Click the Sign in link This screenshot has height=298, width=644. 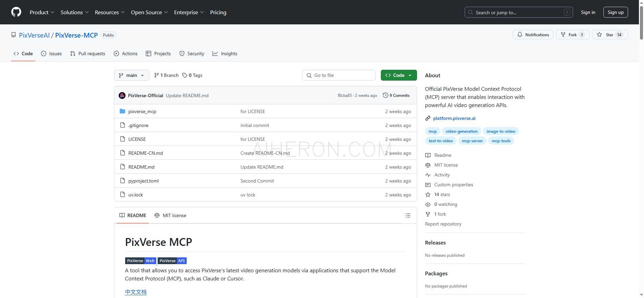(x=588, y=12)
